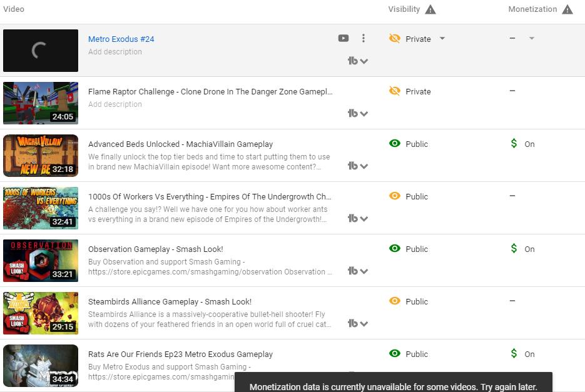Screen dimensions: 585x392
Task: Click Flame Raptor Challenge thumbnail 24:05
Action: [41, 103]
